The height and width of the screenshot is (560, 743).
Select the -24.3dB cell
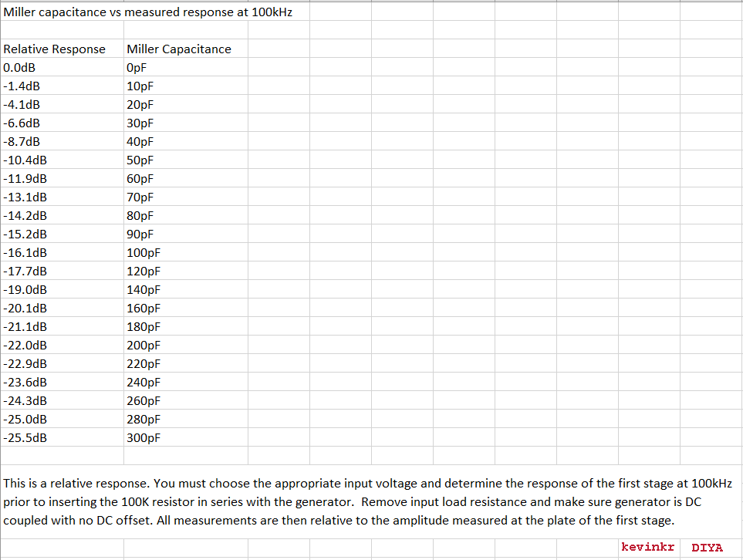[62, 400]
